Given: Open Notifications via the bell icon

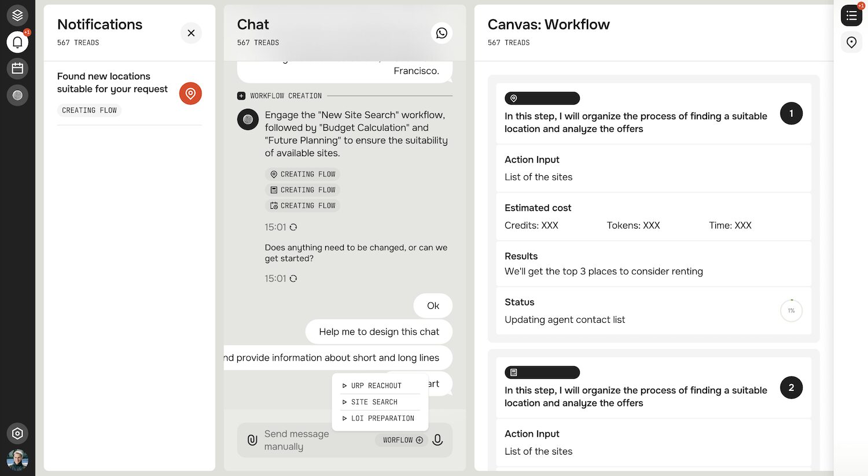Looking at the screenshot, I should [x=17, y=42].
